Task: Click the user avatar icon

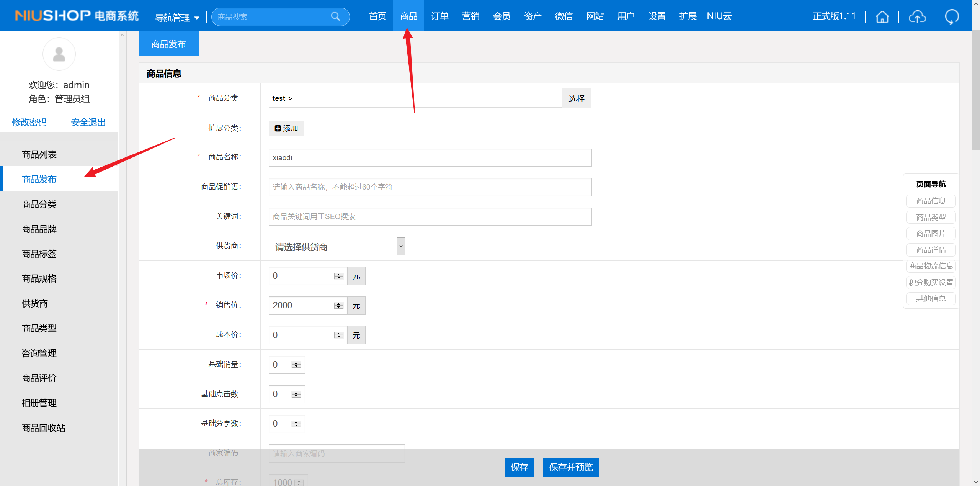Action: click(59, 54)
